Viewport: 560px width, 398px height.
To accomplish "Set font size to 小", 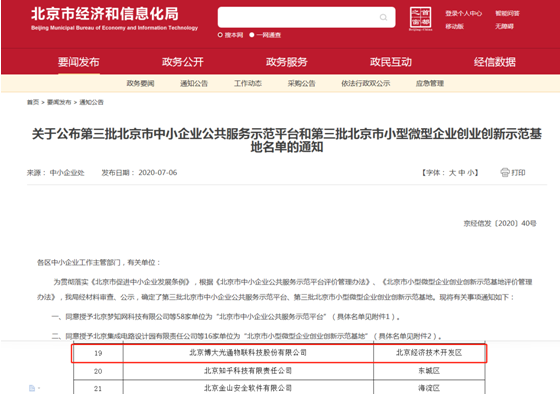I will (x=470, y=173).
